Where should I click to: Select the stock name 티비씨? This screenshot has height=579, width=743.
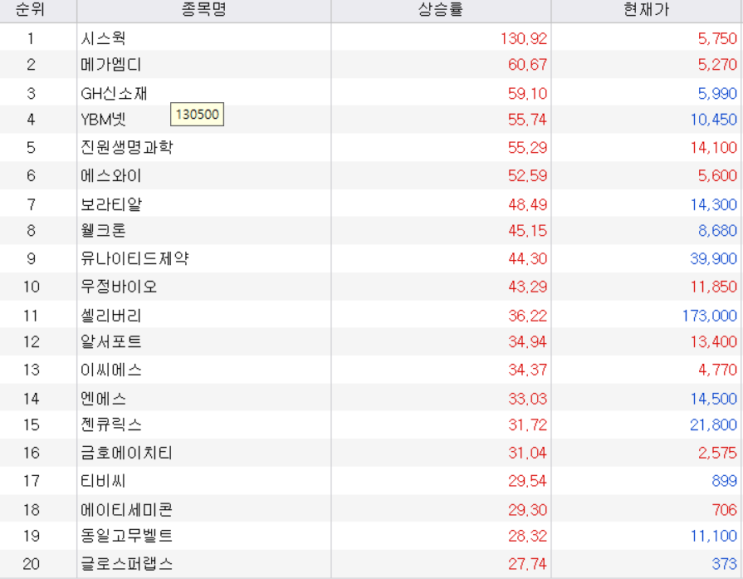103,481
